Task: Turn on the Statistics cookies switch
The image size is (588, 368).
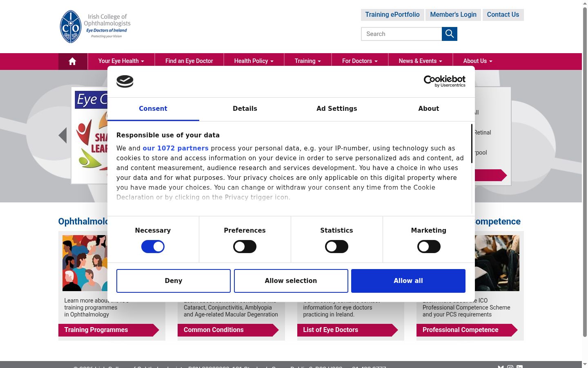Action: point(336,247)
